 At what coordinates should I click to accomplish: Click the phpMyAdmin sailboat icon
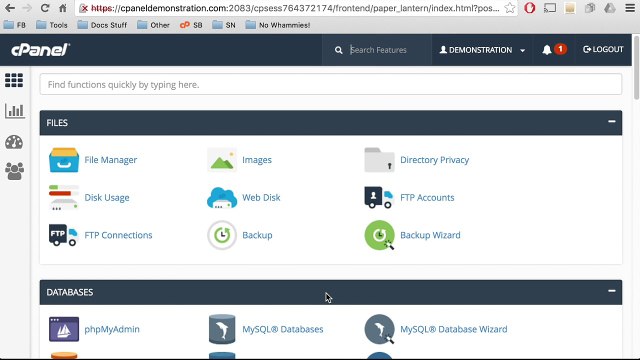point(64,329)
